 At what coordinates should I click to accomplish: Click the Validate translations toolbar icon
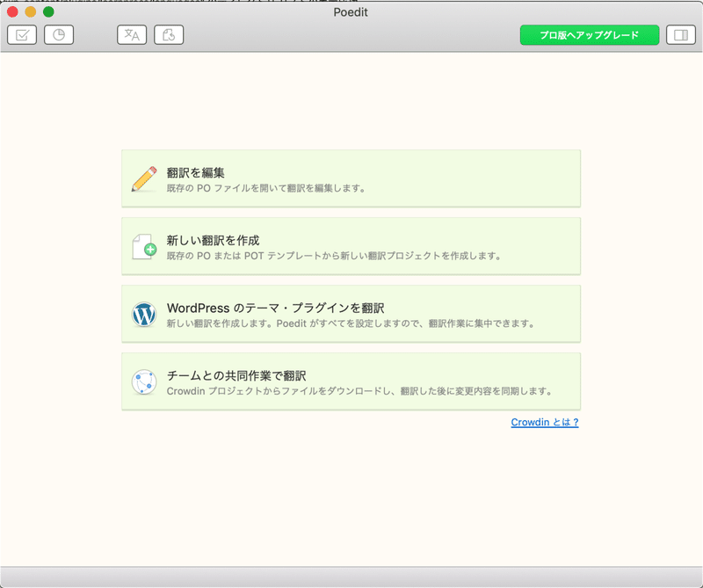click(x=22, y=35)
